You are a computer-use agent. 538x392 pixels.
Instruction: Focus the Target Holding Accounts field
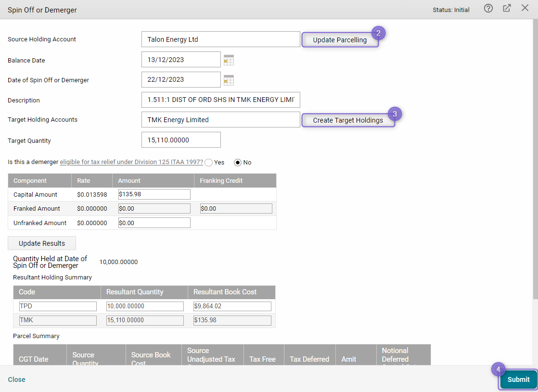click(220, 120)
